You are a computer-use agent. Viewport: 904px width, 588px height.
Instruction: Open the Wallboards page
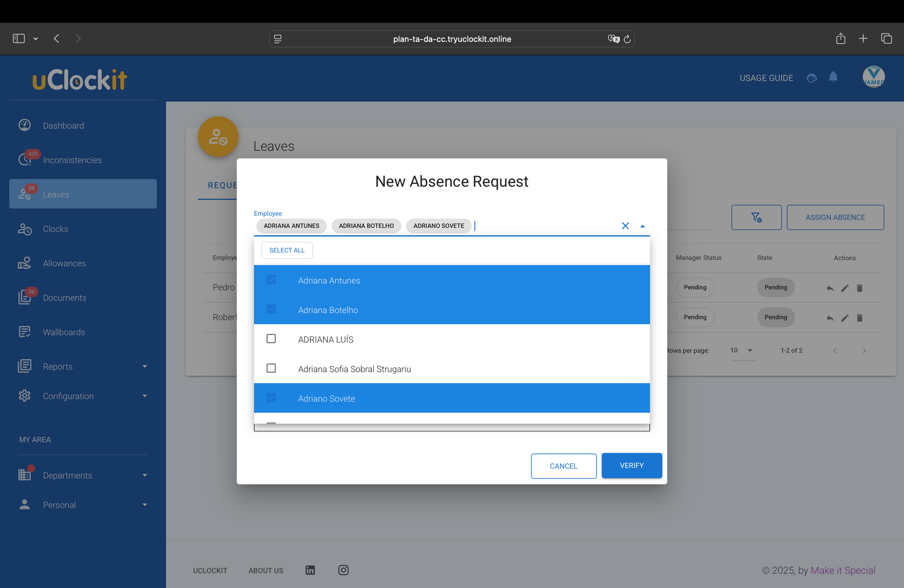tap(83, 332)
